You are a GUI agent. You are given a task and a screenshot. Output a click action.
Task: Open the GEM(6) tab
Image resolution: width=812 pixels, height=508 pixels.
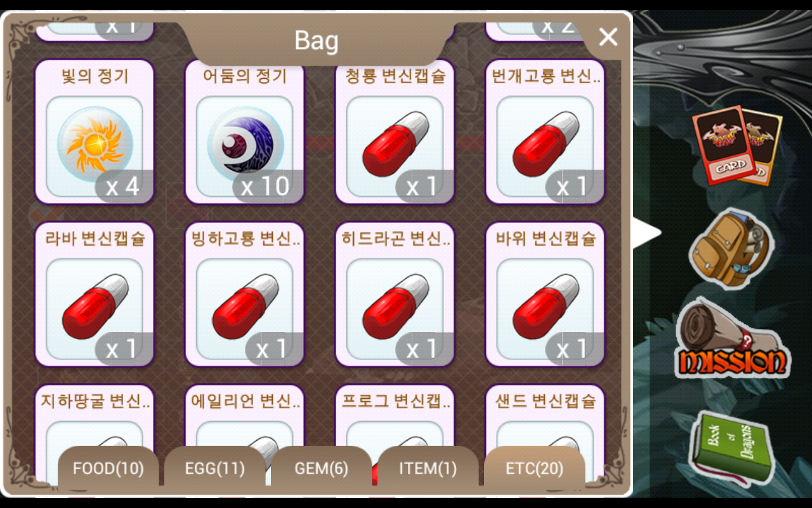(x=321, y=468)
